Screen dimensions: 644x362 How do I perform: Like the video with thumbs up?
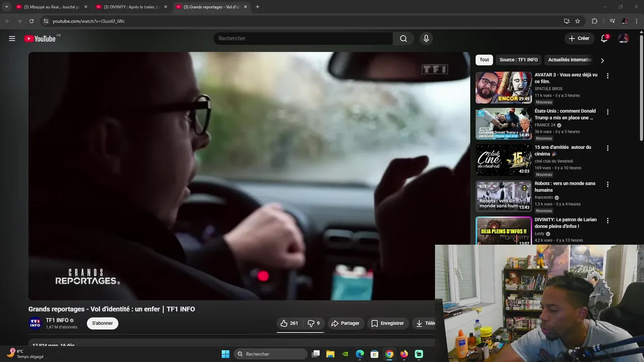click(x=289, y=323)
